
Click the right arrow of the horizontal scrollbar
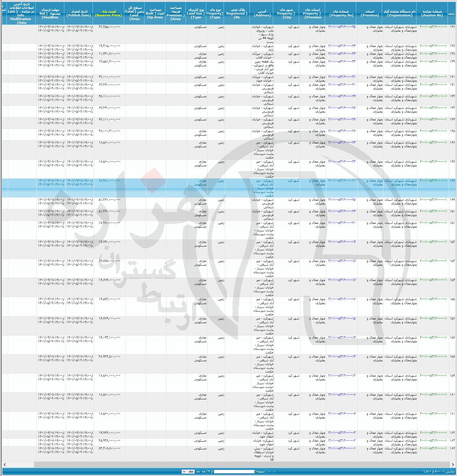(x=453, y=464)
